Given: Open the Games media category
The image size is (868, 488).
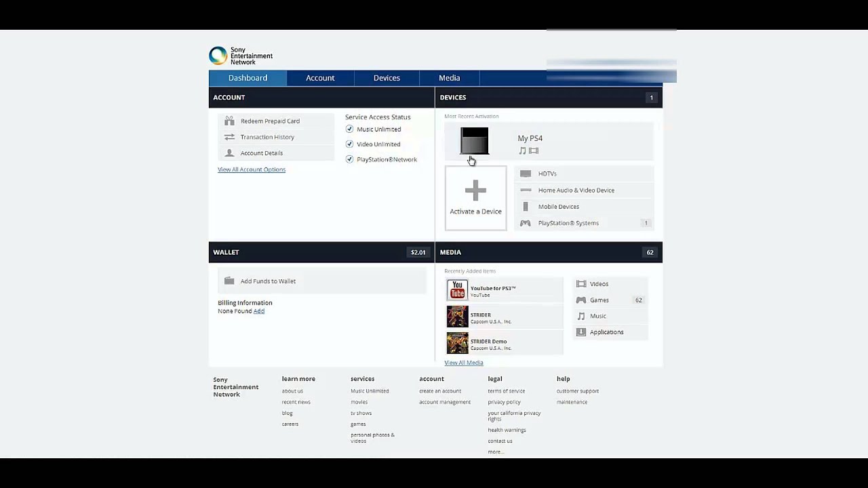Looking at the screenshot, I should tap(599, 300).
